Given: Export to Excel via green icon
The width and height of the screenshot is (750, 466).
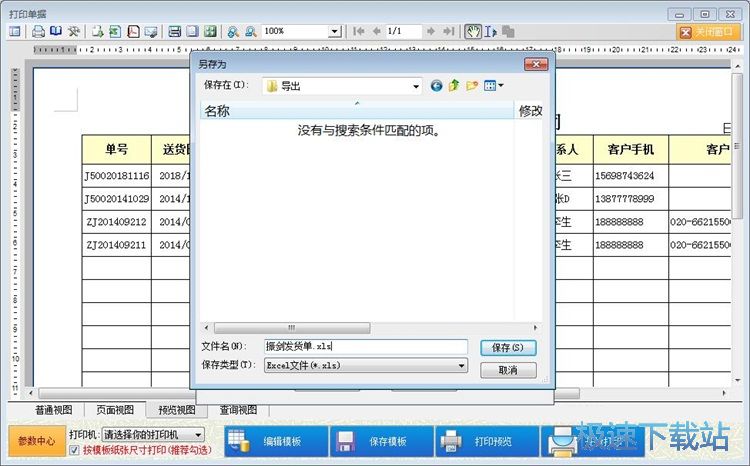Looking at the screenshot, I should click(115, 32).
